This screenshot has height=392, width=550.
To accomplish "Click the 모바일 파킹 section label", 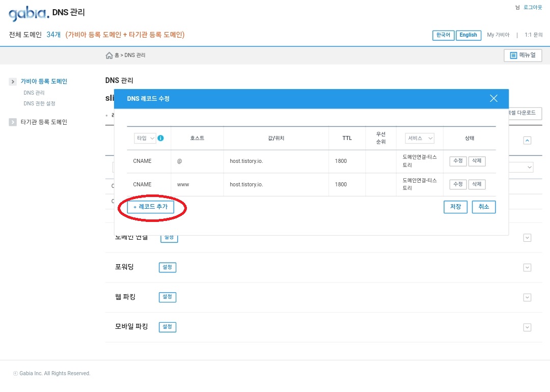I will pyautogui.click(x=131, y=327).
